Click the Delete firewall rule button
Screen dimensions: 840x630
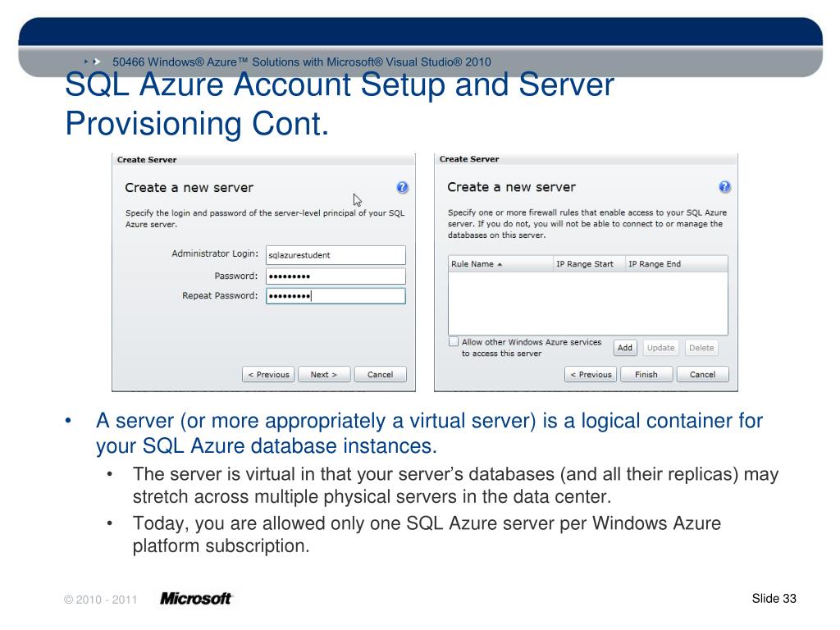[702, 348]
